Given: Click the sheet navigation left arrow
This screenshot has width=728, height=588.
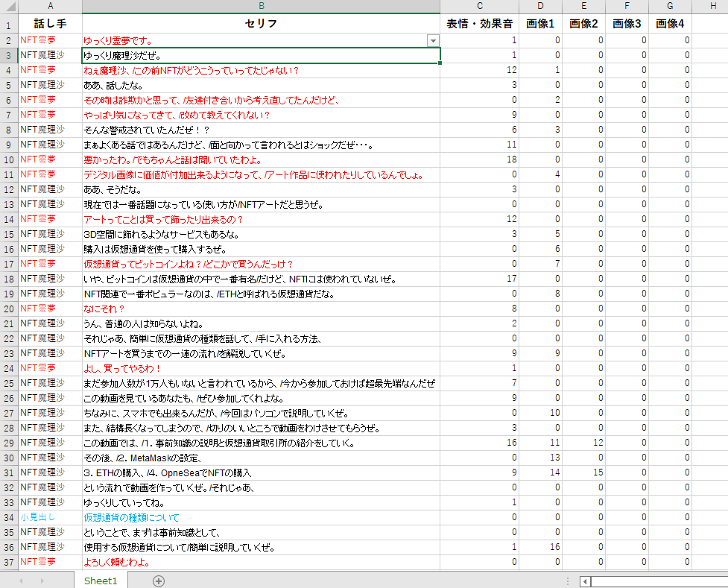Looking at the screenshot, I should coord(21,581).
